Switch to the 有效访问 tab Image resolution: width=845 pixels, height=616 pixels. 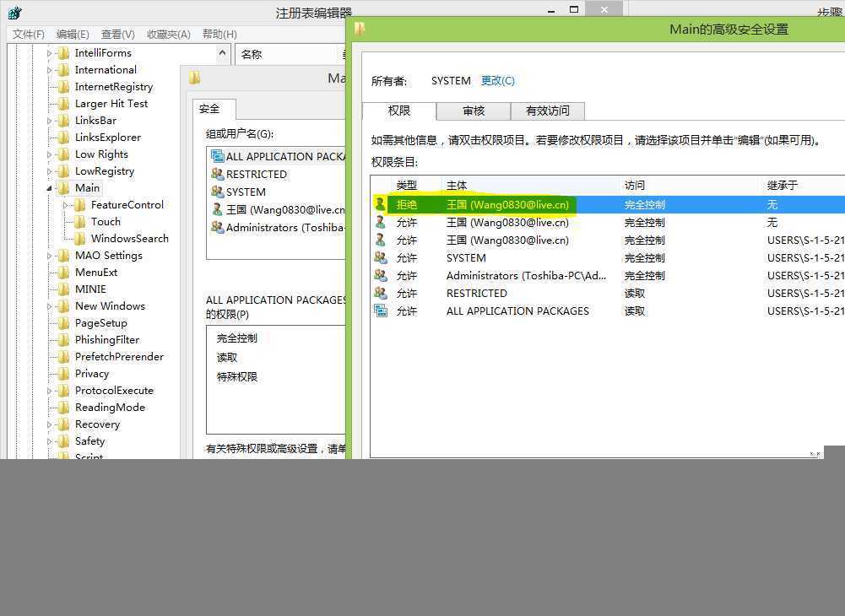click(x=548, y=111)
